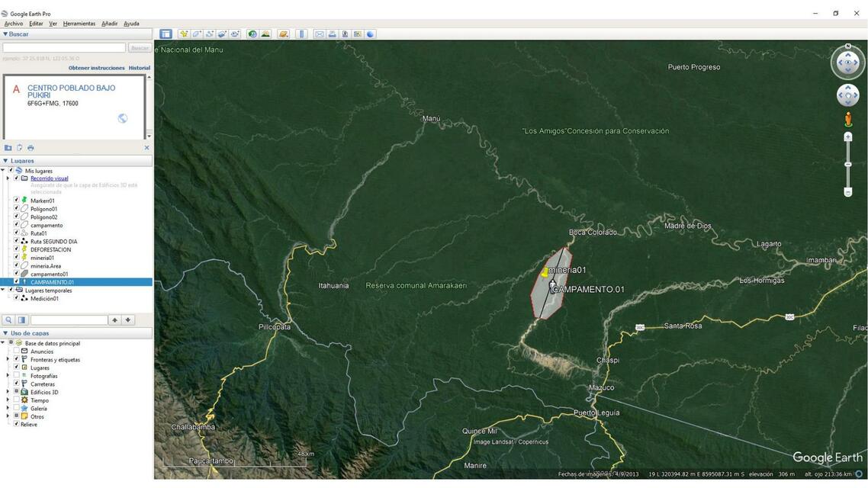Screen dimensions: 868x488
Task: Click the Print icon in the main toolbar
Action: tap(332, 34)
